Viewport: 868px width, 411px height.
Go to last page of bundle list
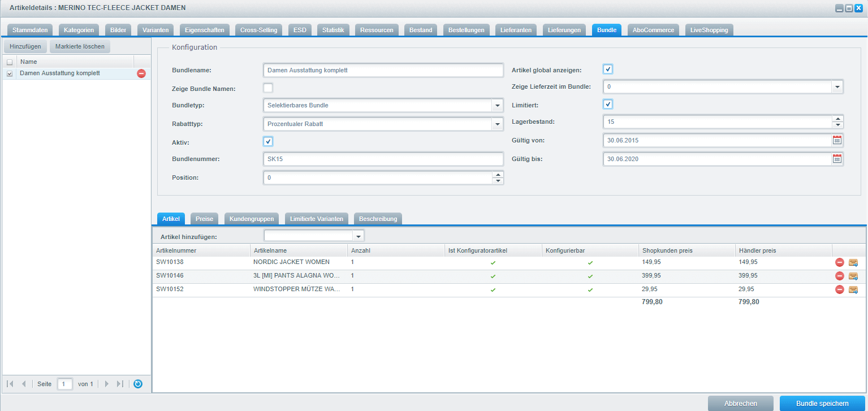click(x=120, y=384)
